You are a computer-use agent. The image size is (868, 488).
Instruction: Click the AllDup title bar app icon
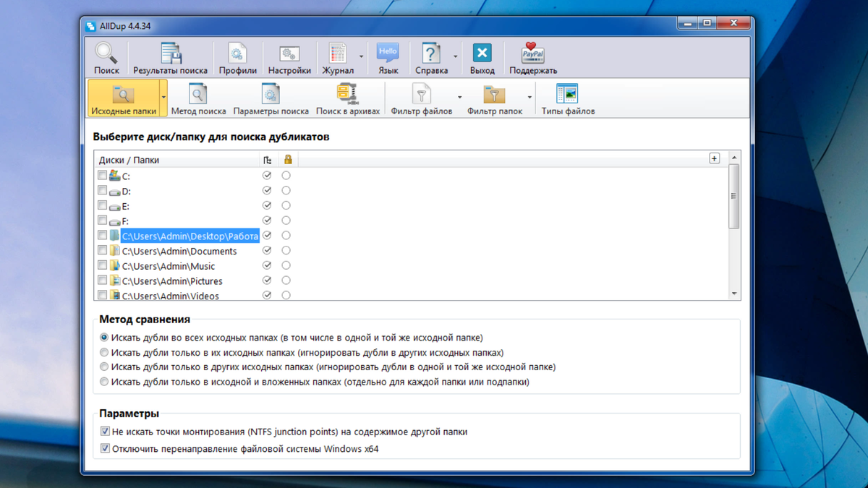point(91,26)
